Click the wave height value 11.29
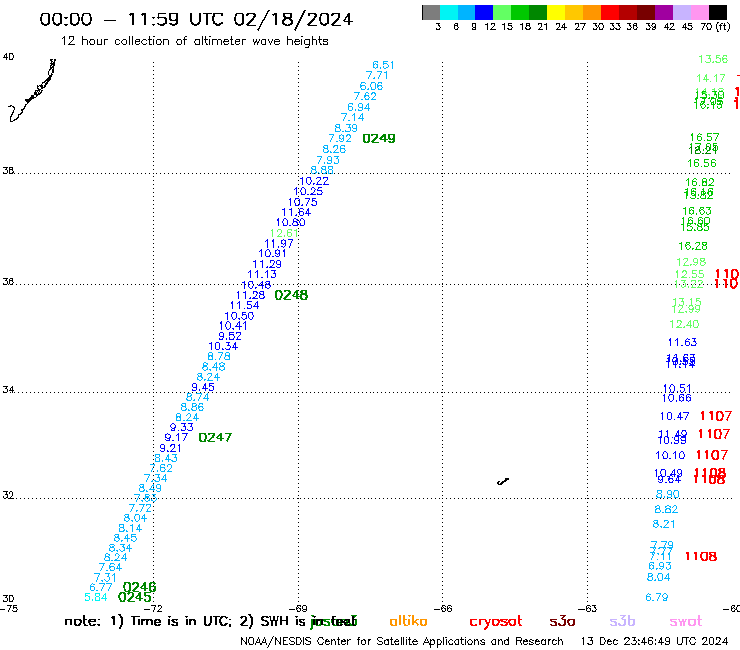Image resolution: width=740 pixels, height=650 pixels. click(x=267, y=264)
